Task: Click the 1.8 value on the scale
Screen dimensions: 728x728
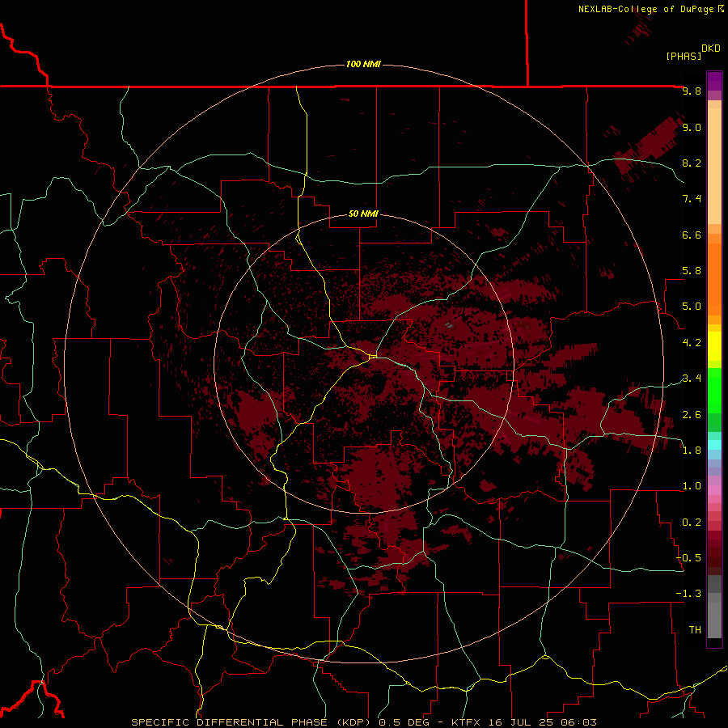Action: 692,451
